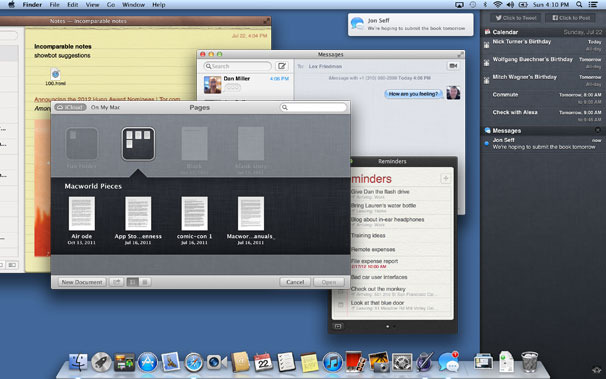Click the Open button in Pages dialog

pos(329,282)
